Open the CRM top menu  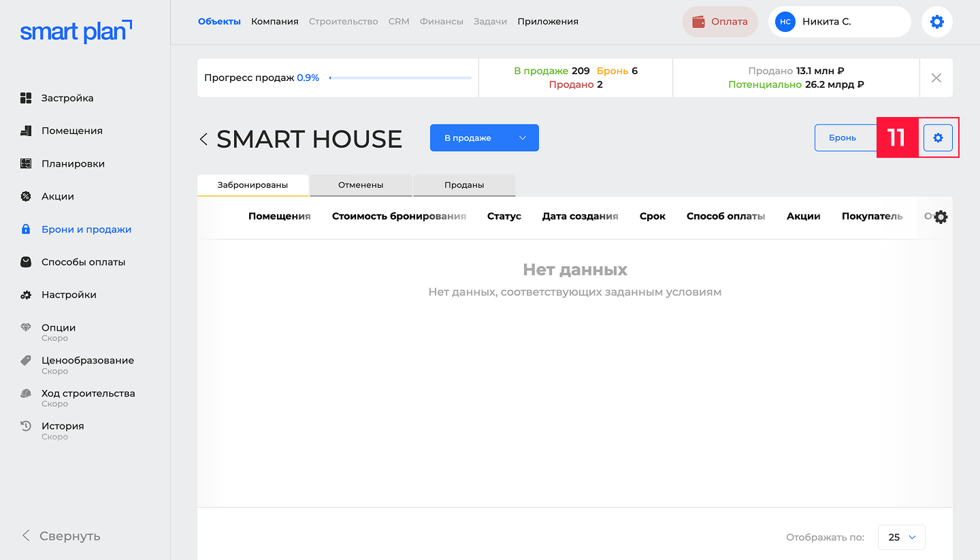coord(399,22)
